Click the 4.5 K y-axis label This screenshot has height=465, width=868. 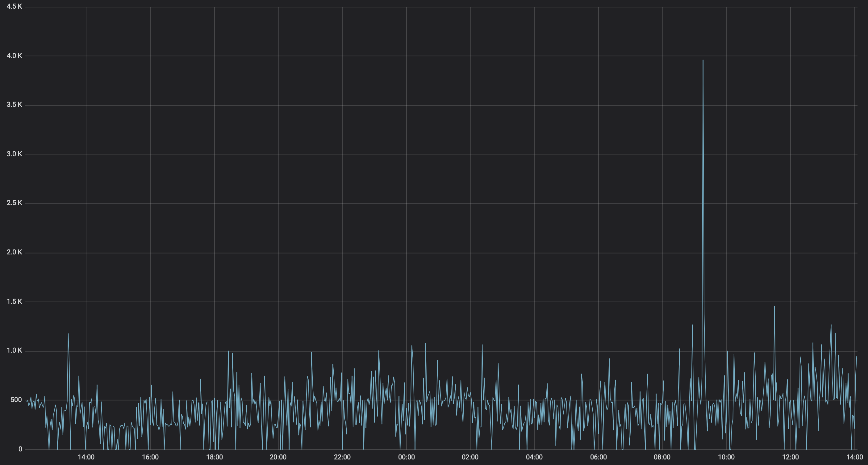coord(14,6)
